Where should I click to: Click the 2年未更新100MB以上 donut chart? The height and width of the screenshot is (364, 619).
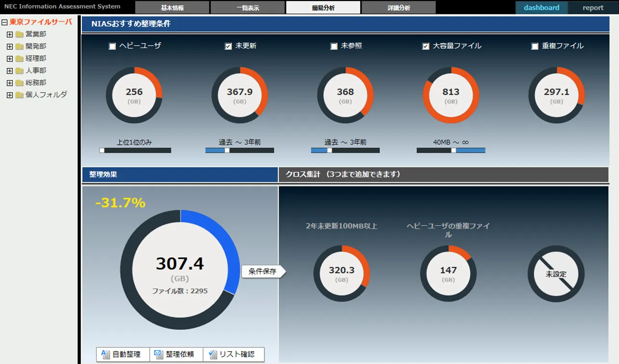pos(341,274)
